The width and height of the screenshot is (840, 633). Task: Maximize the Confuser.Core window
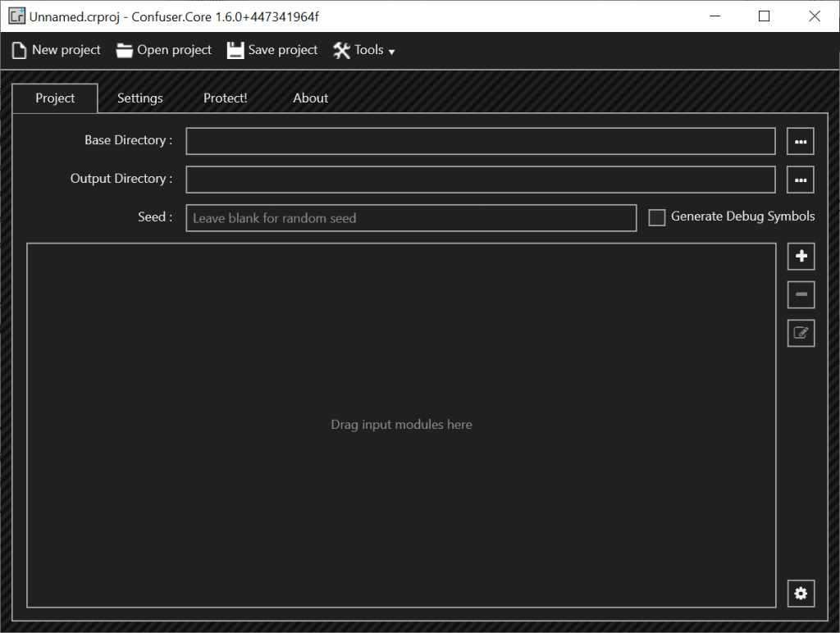pyautogui.click(x=765, y=16)
